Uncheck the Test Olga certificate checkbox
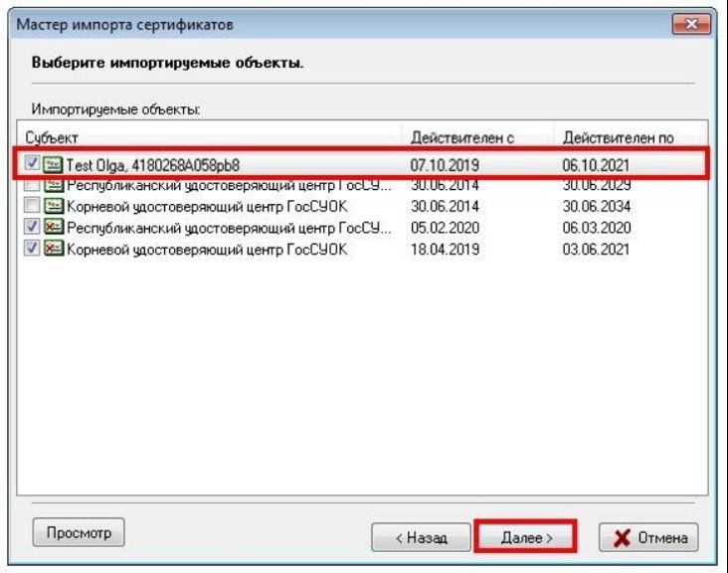 (33, 165)
